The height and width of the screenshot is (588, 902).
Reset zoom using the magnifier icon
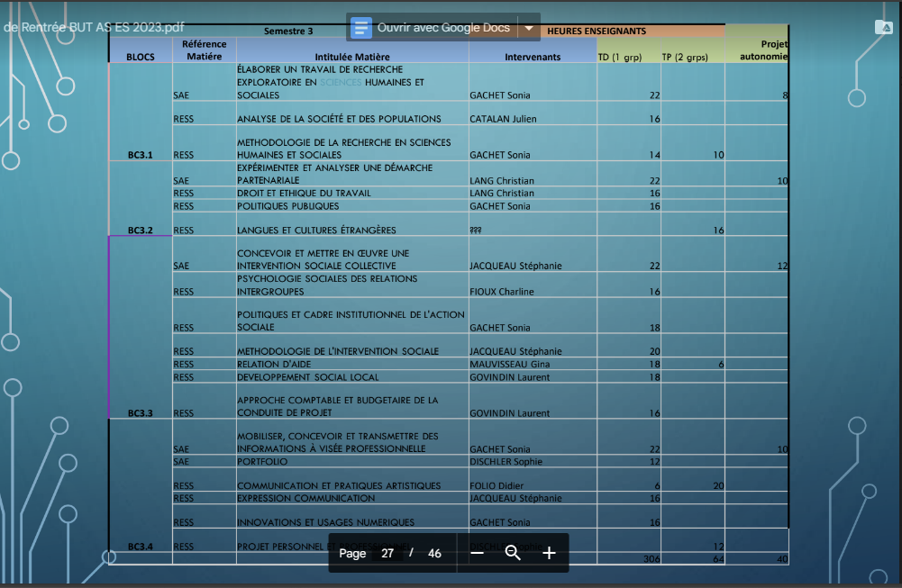pyautogui.click(x=513, y=553)
